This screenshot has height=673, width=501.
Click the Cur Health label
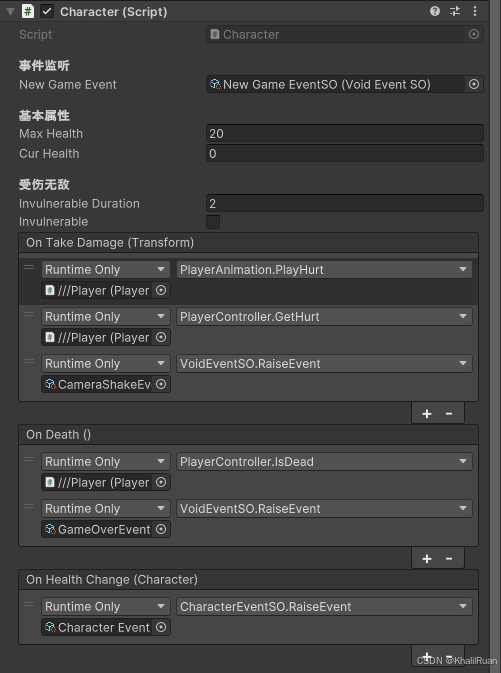coord(49,153)
